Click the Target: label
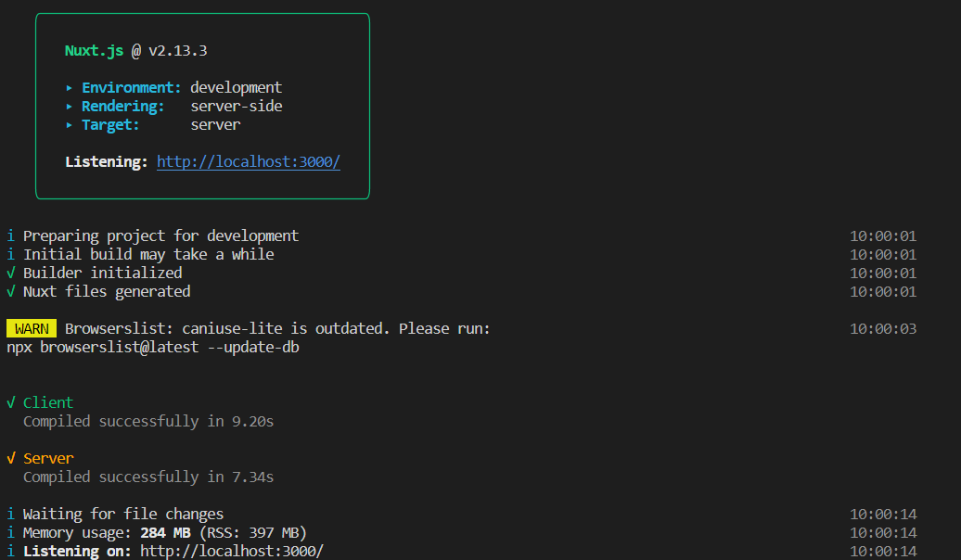Viewport: 961px width, 560px height. (110, 125)
